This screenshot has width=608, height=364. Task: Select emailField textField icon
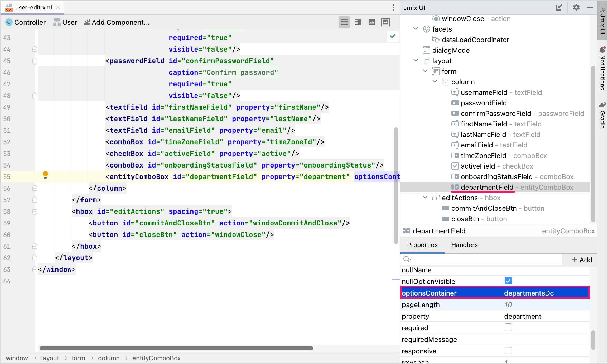[x=455, y=145]
